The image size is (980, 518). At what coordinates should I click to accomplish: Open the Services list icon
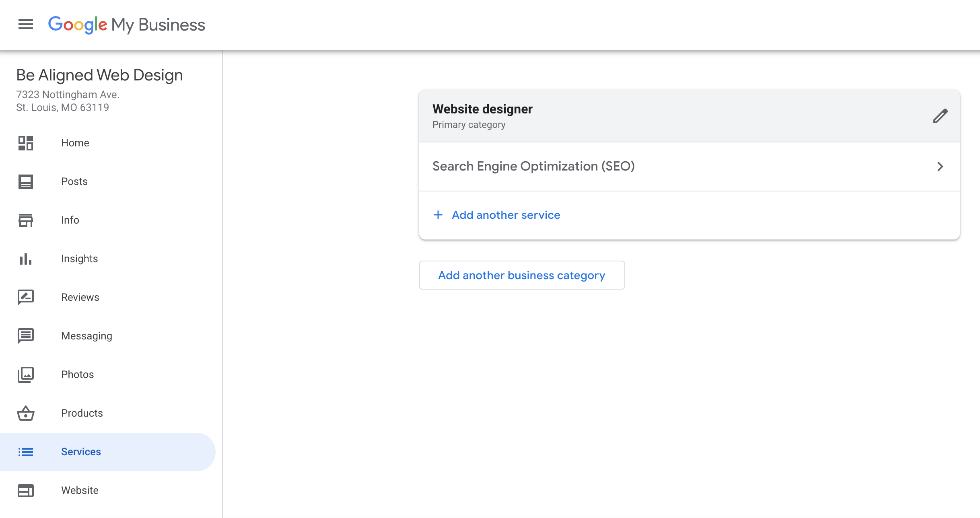pyautogui.click(x=26, y=452)
